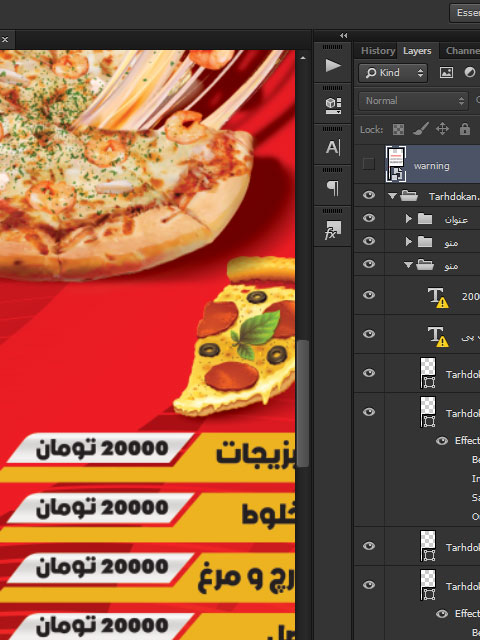
Task: Click the canvas vertical scrollbar thumb
Action: pyautogui.click(x=302, y=403)
